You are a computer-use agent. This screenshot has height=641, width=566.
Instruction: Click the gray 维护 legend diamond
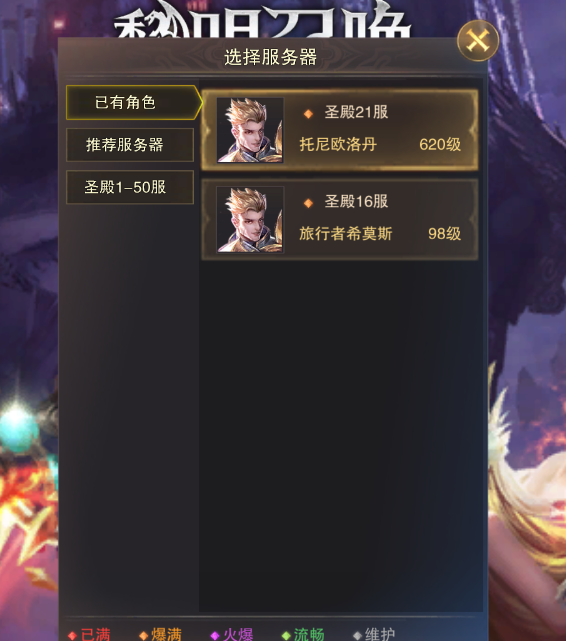(x=357, y=636)
